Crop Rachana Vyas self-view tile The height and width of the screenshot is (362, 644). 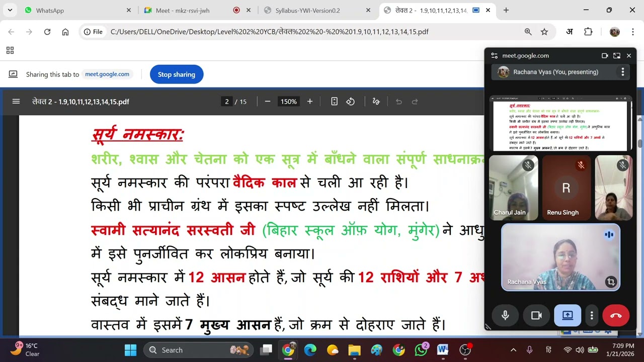point(611,282)
